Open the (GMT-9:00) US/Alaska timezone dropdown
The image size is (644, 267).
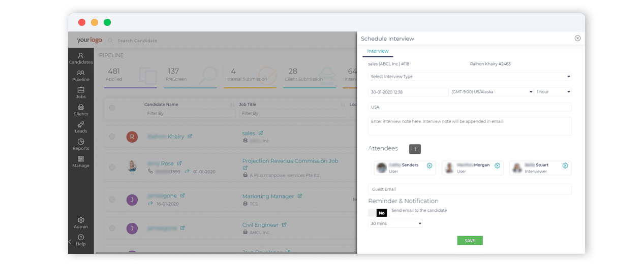492,92
